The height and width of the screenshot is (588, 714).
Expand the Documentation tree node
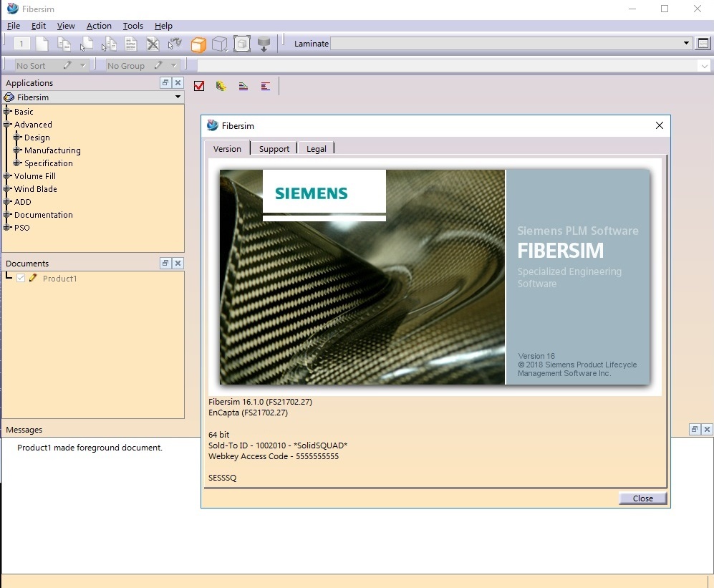coord(7,215)
